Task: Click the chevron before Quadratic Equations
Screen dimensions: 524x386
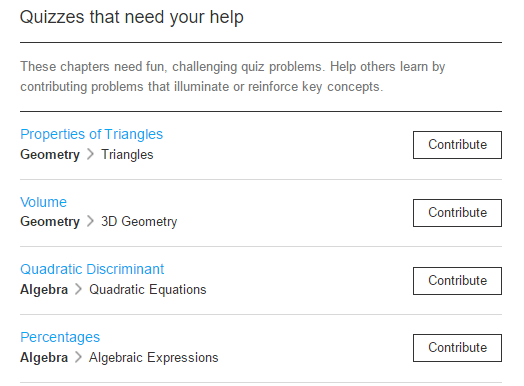Action: click(x=78, y=289)
